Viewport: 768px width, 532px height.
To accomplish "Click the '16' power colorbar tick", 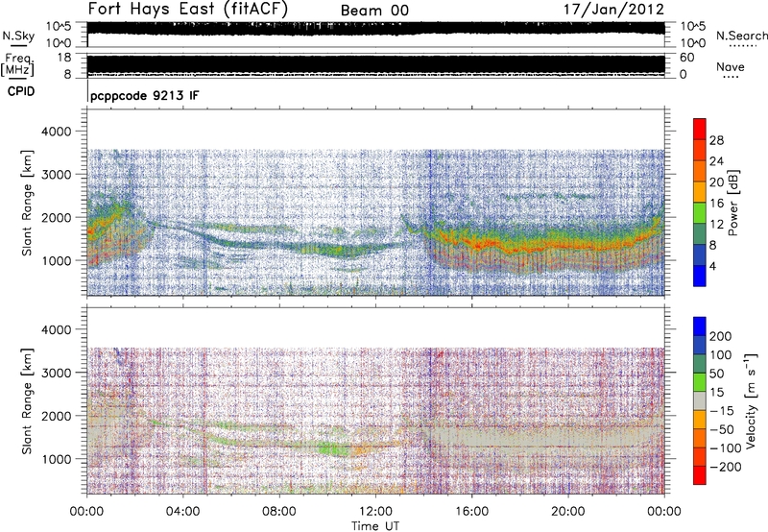I will tap(716, 204).
